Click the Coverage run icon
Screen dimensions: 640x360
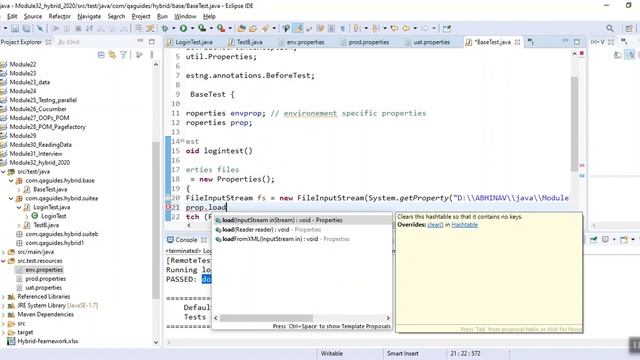coord(202,29)
